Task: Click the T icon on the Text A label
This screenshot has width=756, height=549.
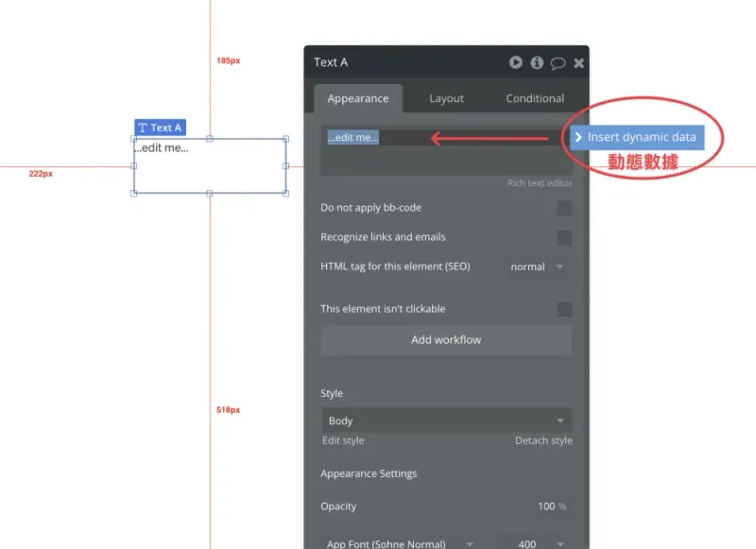Action: point(143,128)
